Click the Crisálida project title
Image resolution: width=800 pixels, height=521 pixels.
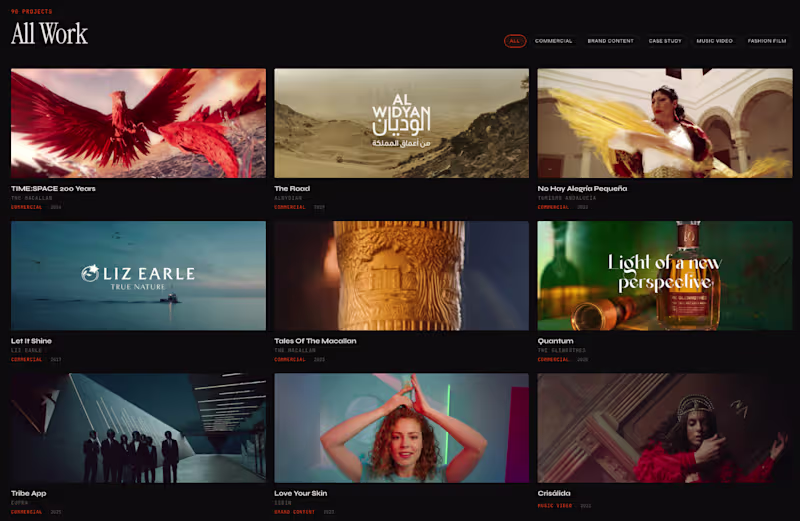click(554, 493)
